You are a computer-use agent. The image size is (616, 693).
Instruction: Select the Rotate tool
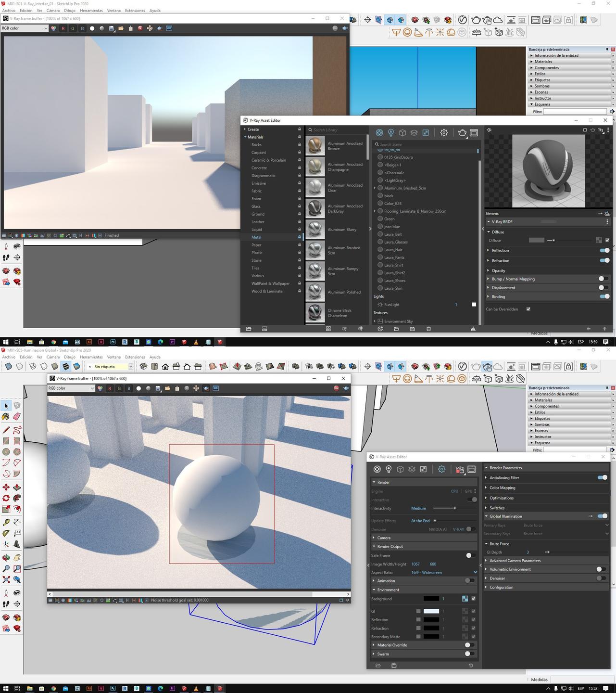coord(6,498)
